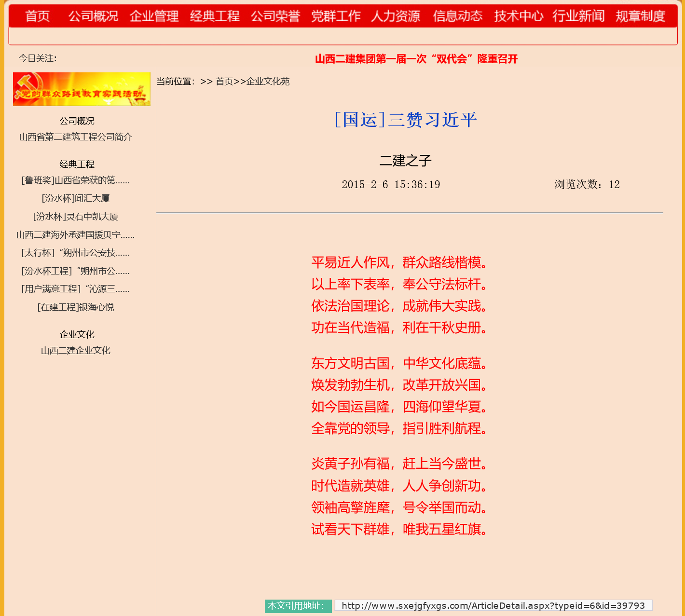The width and height of the screenshot is (685, 616).
Task: Open 山西二建企业文化 sidebar link
Action: point(76,351)
